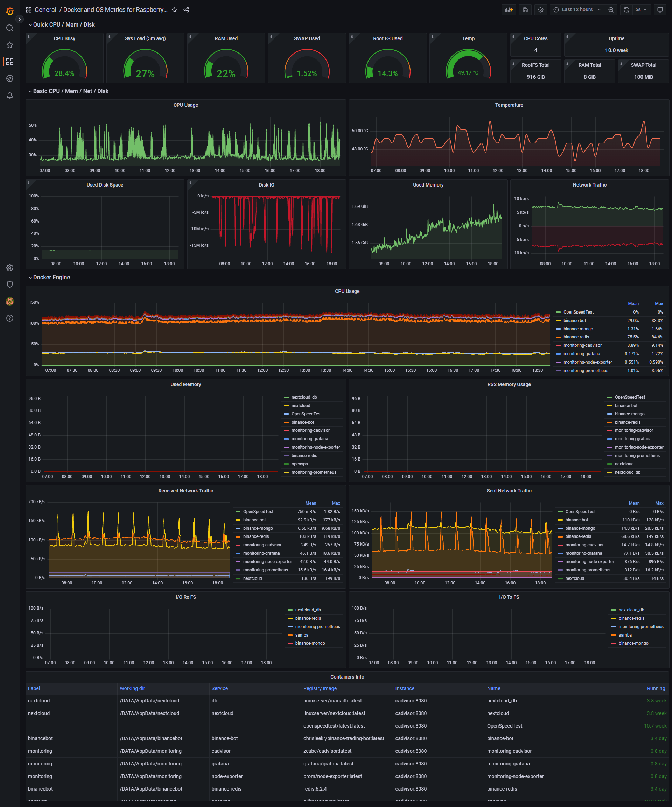The width and height of the screenshot is (672, 807).
Task: Mark dashboard as favorite with the star icon
Action: pos(174,10)
